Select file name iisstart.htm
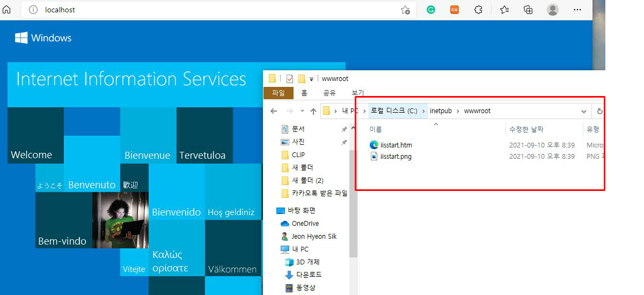644x295 pixels. pos(396,145)
